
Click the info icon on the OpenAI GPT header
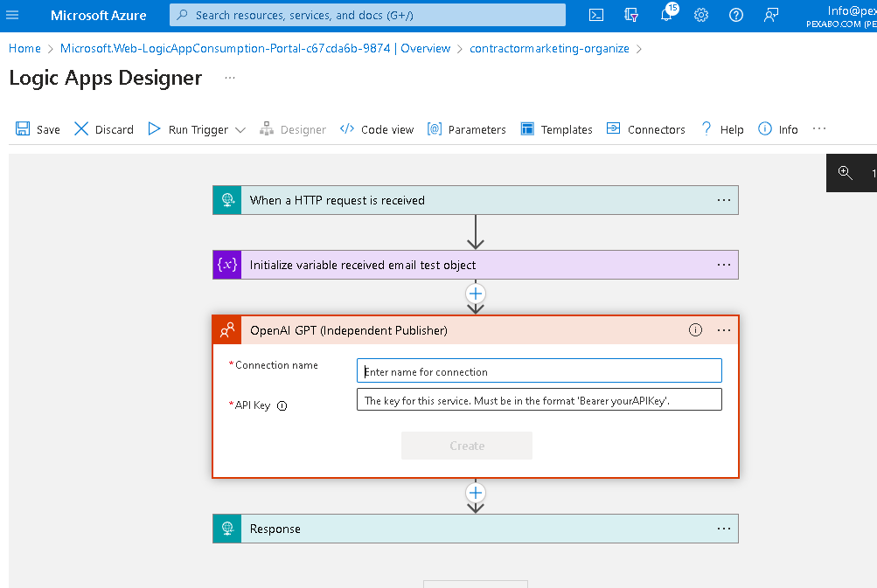click(695, 330)
